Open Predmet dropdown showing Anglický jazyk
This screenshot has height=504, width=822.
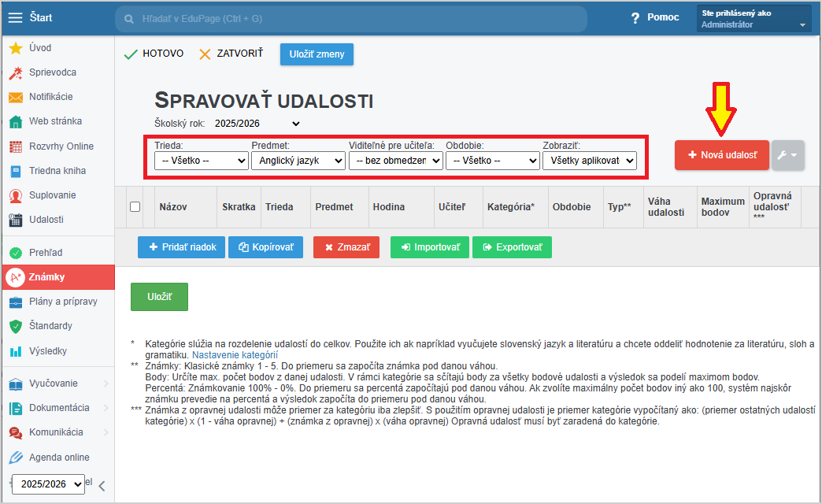(298, 161)
